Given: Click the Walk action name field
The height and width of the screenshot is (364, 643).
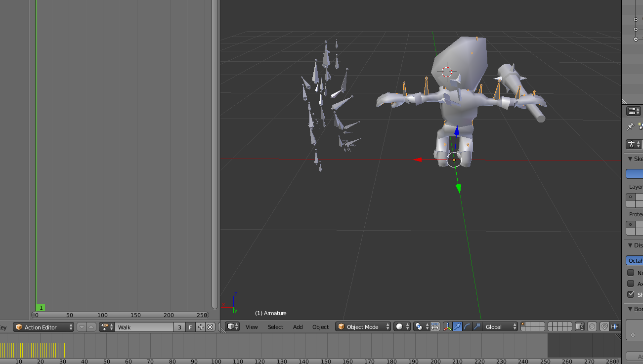Looking at the screenshot, I should pos(144,327).
